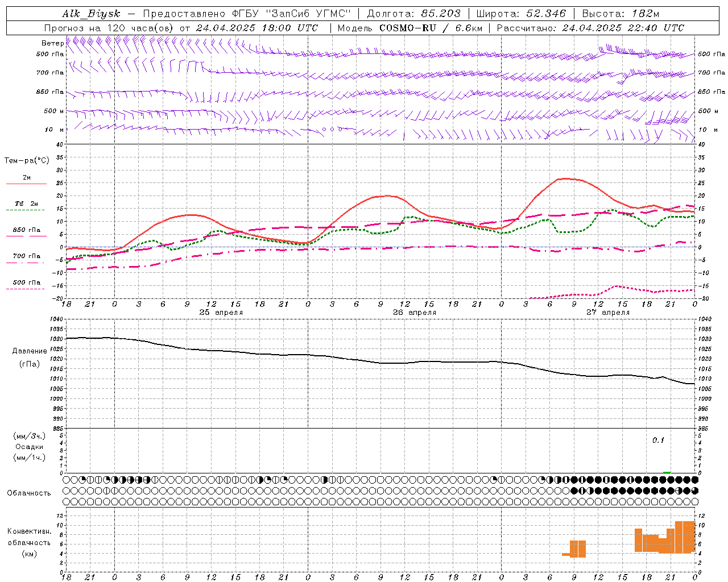Viewport: 728px width, 582px height.
Task: Click the 700 гПа temperature legend entry
Action: click(27, 256)
